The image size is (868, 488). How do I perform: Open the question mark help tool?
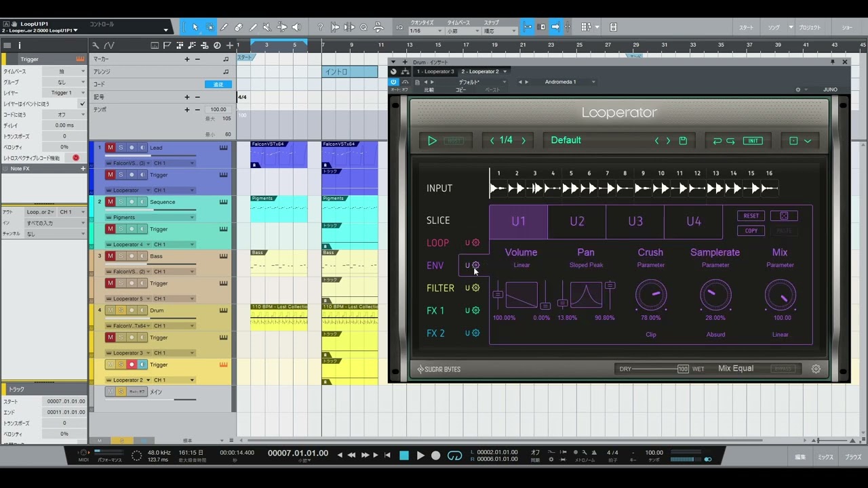click(x=320, y=27)
